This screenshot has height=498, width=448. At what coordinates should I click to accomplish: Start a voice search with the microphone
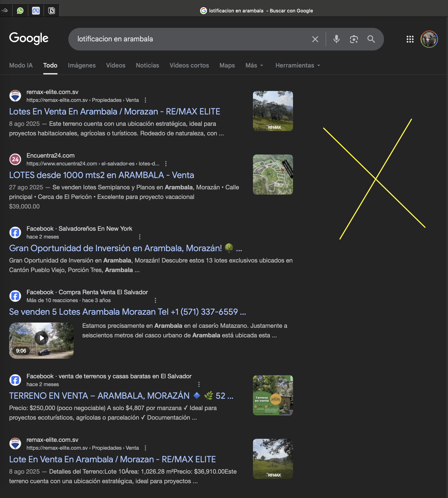click(x=337, y=39)
